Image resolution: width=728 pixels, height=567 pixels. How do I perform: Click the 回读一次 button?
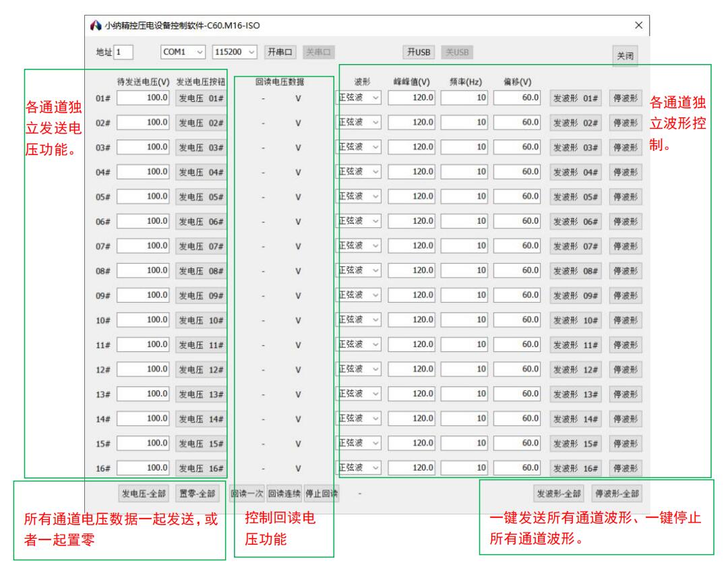click(x=247, y=494)
